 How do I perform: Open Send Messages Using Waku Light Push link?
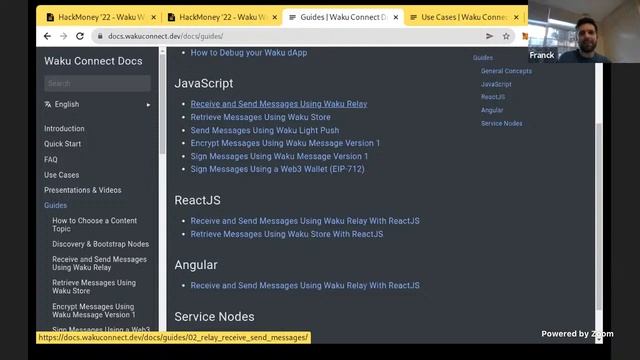tap(264, 130)
